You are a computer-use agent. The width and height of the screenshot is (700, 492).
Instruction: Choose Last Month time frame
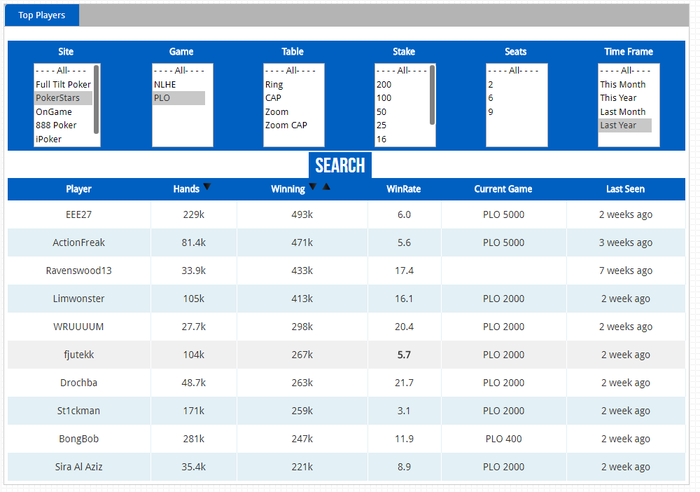[x=625, y=112]
